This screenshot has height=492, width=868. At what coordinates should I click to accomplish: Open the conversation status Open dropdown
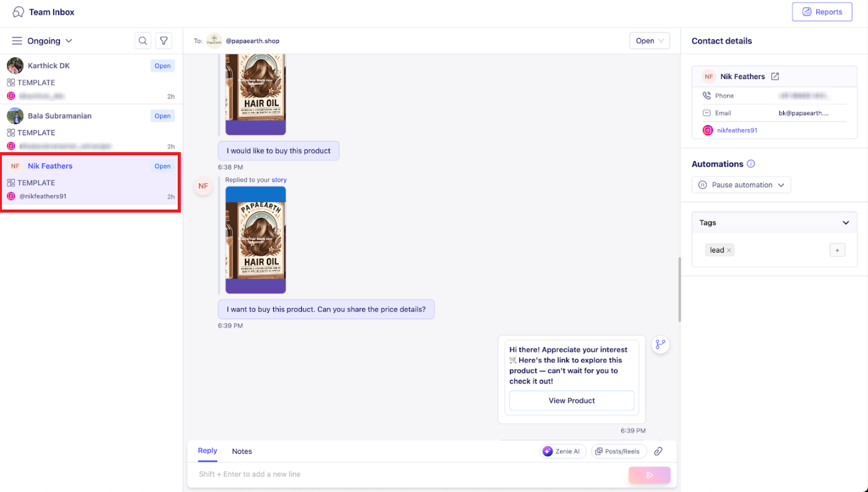pos(649,41)
